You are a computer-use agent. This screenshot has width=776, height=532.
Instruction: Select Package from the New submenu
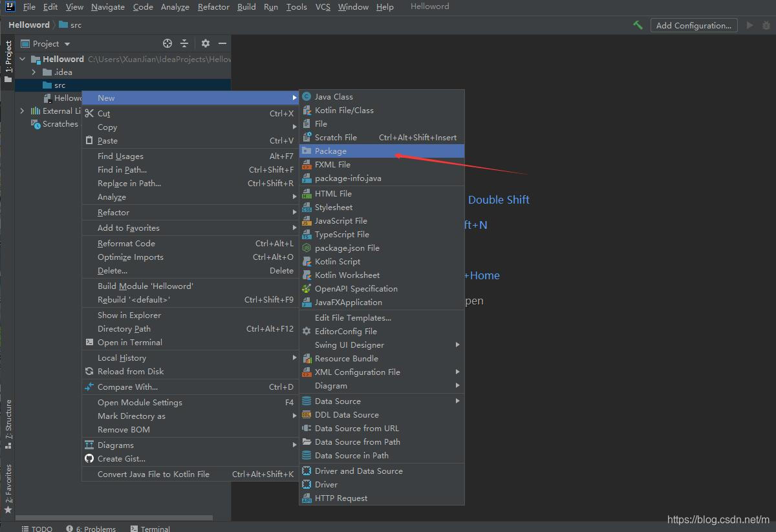tap(382, 151)
